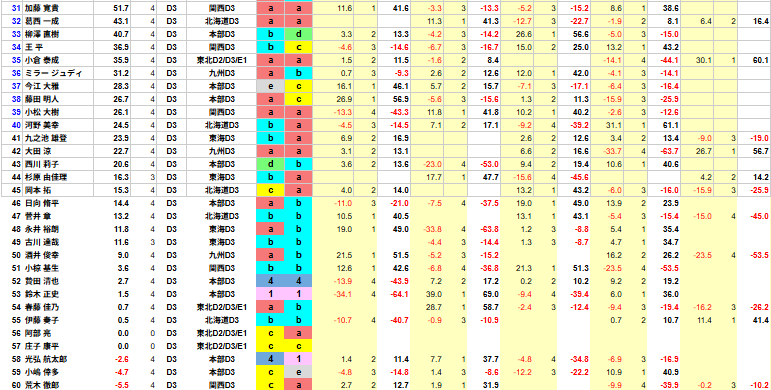The image size is (771, 390).
Task: Select the name 阿部 亮
Action: (x=38, y=333)
